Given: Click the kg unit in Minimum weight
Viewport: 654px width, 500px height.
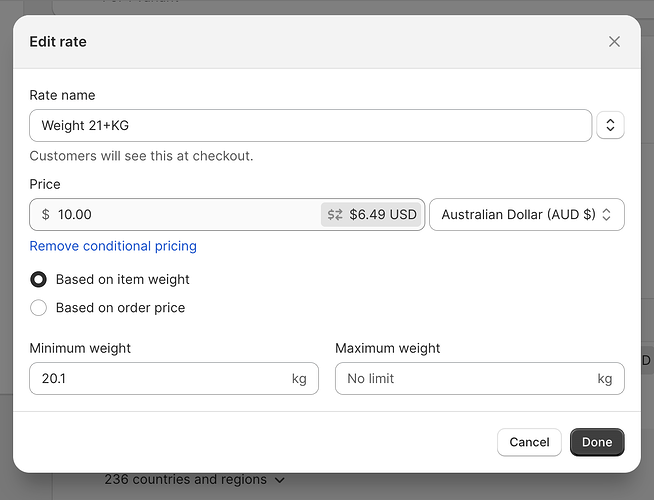Looking at the screenshot, I should (299, 379).
